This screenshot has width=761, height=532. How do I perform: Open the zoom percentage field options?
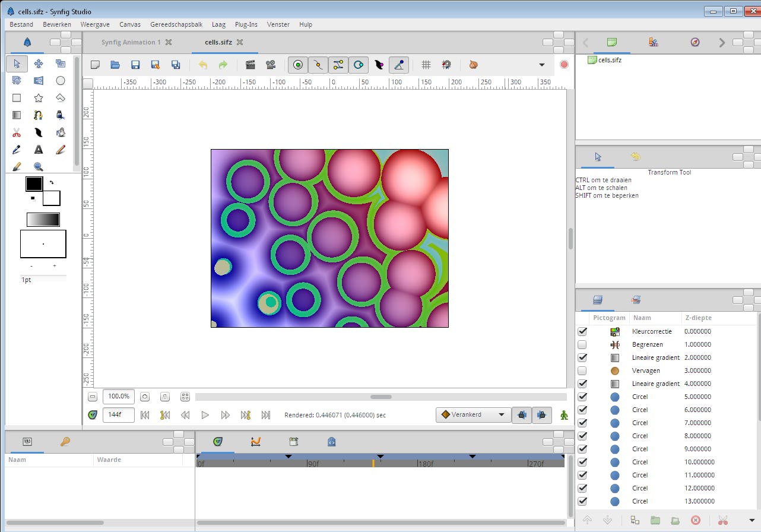(118, 396)
